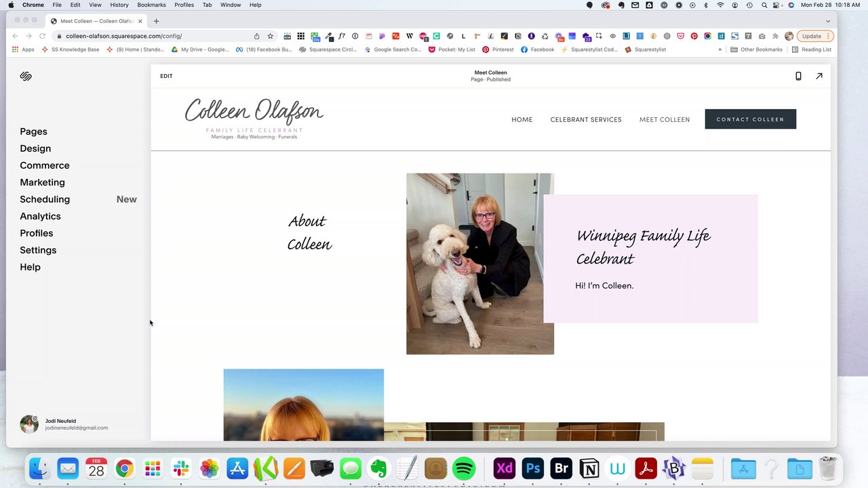The height and width of the screenshot is (488, 868).
Task: Click the Chrome Update button
Action: pyautogui.click(x=815, y=36)
